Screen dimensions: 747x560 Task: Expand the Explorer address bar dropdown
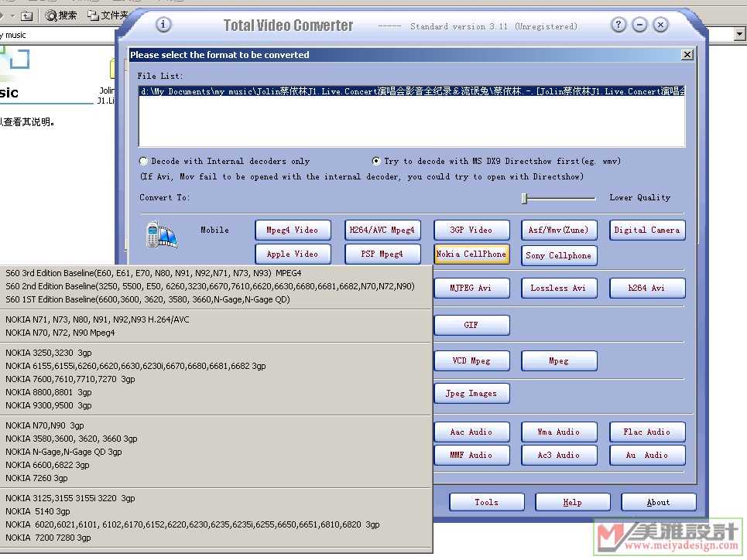(x=739, y=34)
